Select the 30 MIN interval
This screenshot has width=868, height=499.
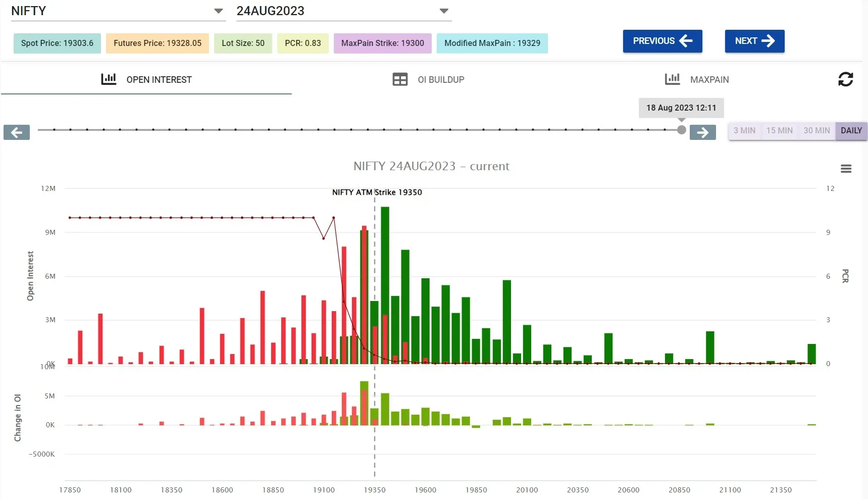[x=816, y=131]
